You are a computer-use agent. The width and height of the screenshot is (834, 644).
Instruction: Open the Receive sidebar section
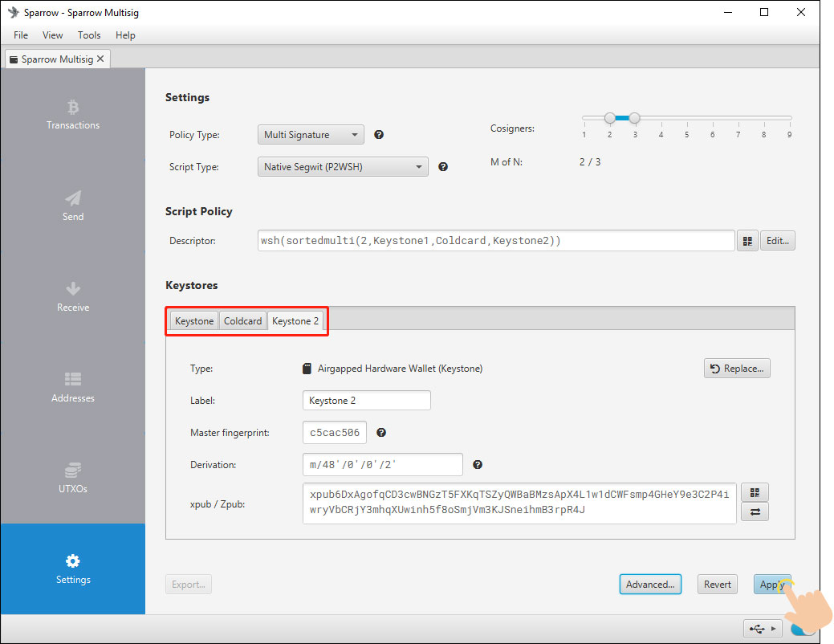(72, 296)
